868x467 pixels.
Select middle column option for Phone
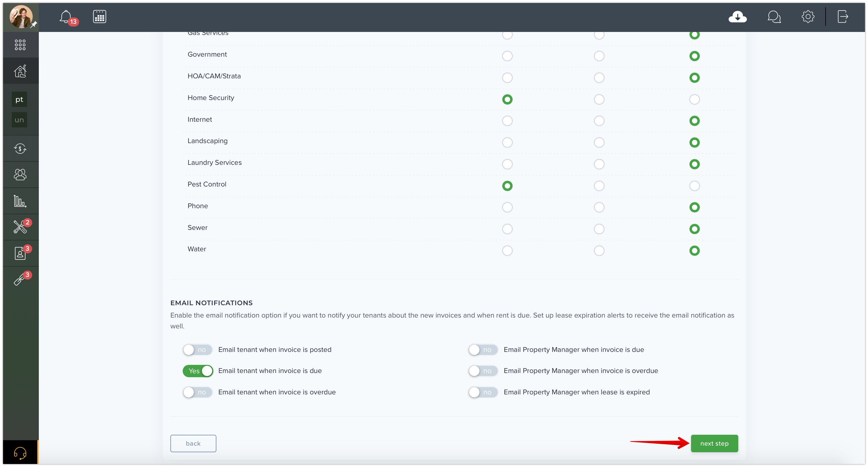click(599, 207)
